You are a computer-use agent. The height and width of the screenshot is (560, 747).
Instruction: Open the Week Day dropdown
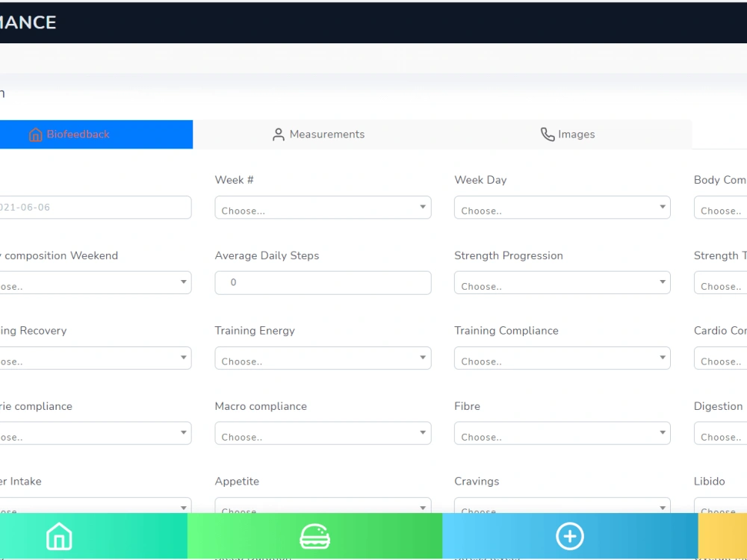(x=562, y=208)
